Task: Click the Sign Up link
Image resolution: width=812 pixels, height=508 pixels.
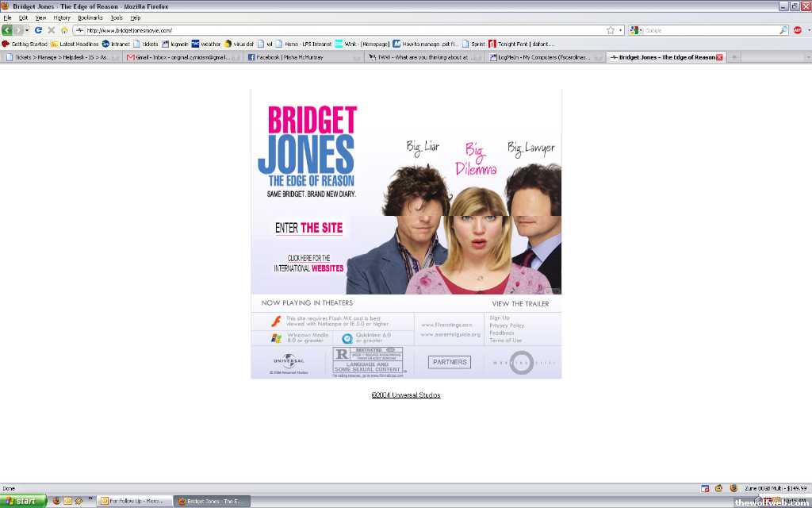Action: (x=500, y=317)
